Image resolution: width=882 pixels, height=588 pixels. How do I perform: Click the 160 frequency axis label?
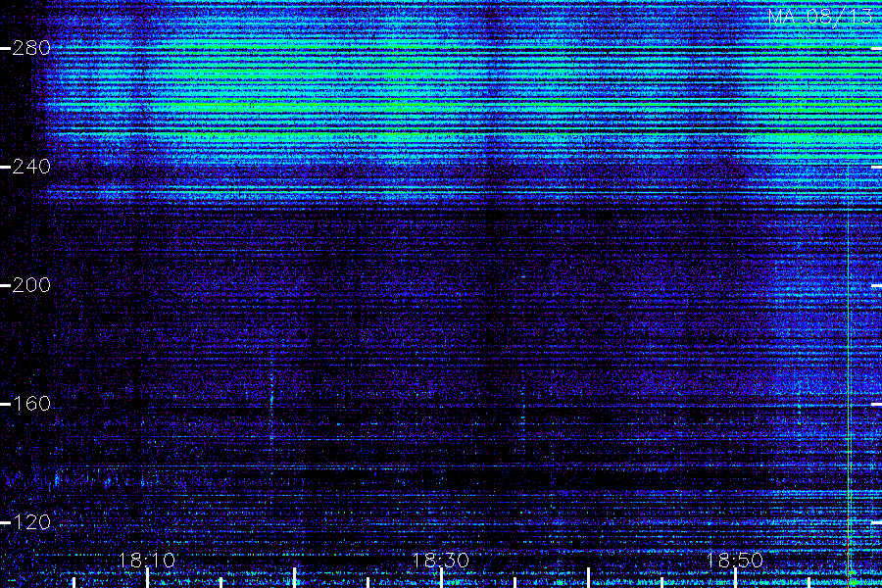coord(31,404)
